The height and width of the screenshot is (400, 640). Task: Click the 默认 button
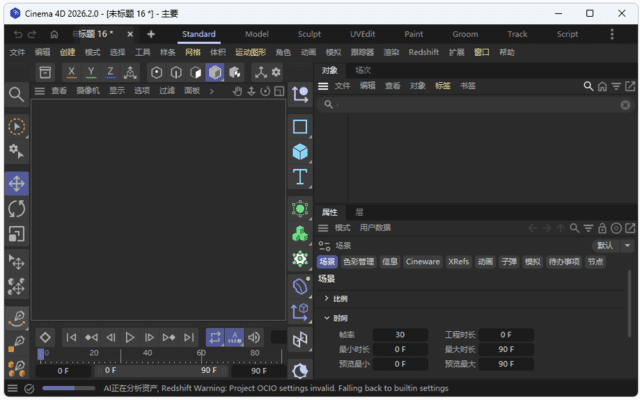pos(605,246)
